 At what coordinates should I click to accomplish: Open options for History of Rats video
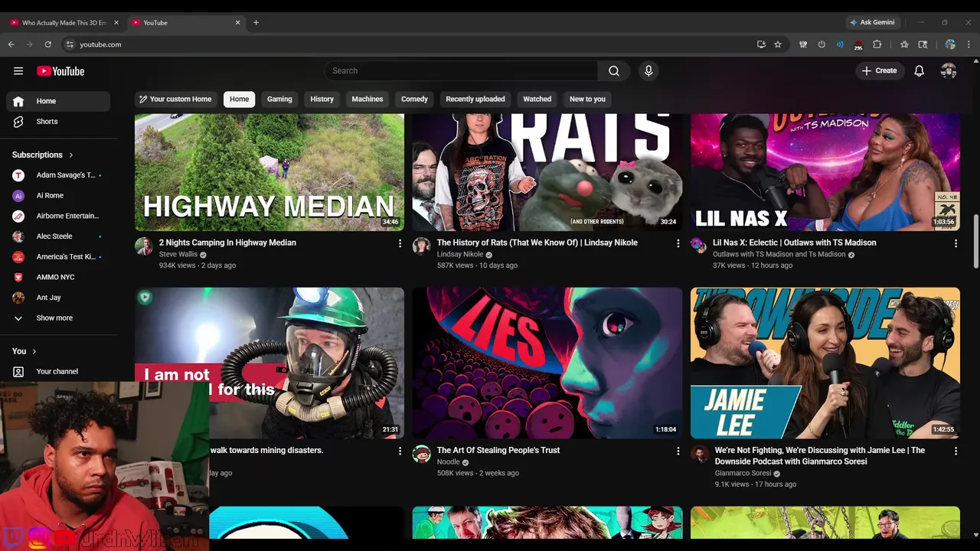coord(678,243)
